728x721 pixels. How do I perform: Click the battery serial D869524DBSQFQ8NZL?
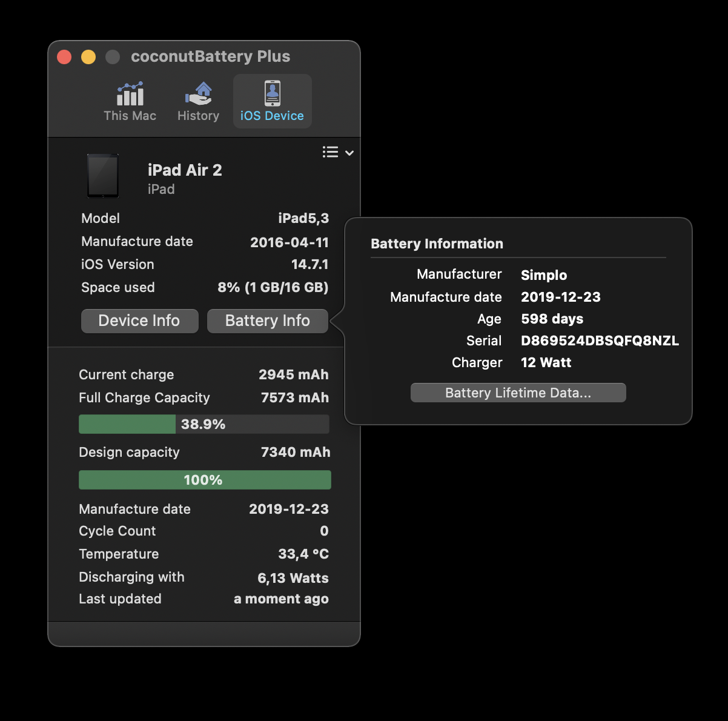pyautogui.click(x=600, y=341)
